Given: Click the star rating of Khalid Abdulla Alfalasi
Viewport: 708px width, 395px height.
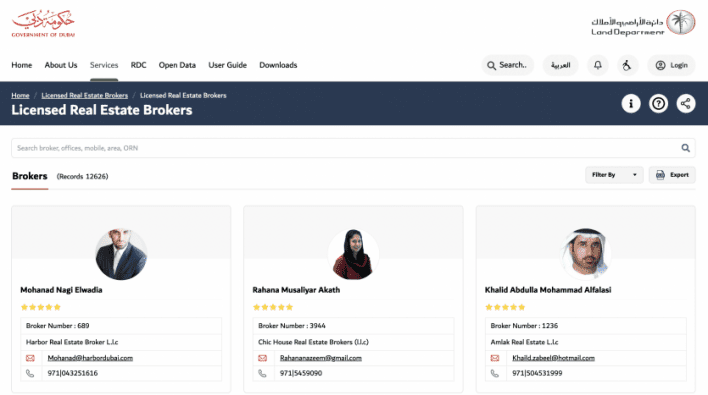Looking at the screenshot, I should 505,307.
